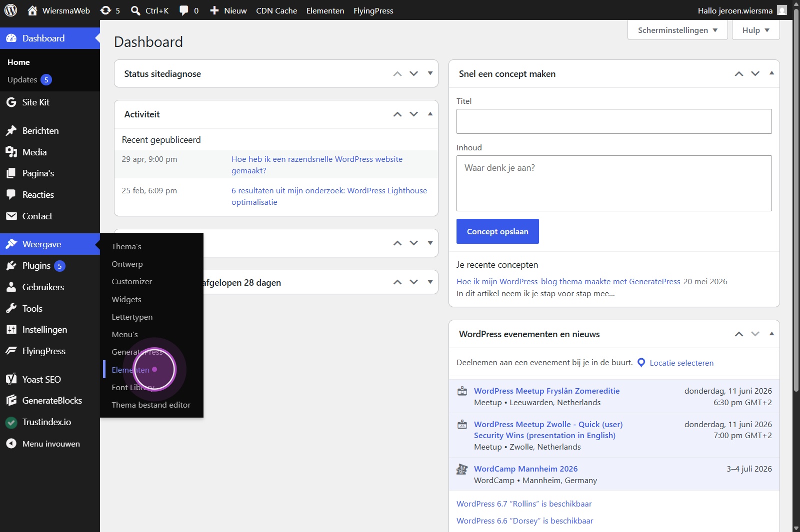The height and width of the screenshot is (532, 800).
Task: Open the Ctrl+K search icon
Action: pyautogui.click(x=135, y=10)
